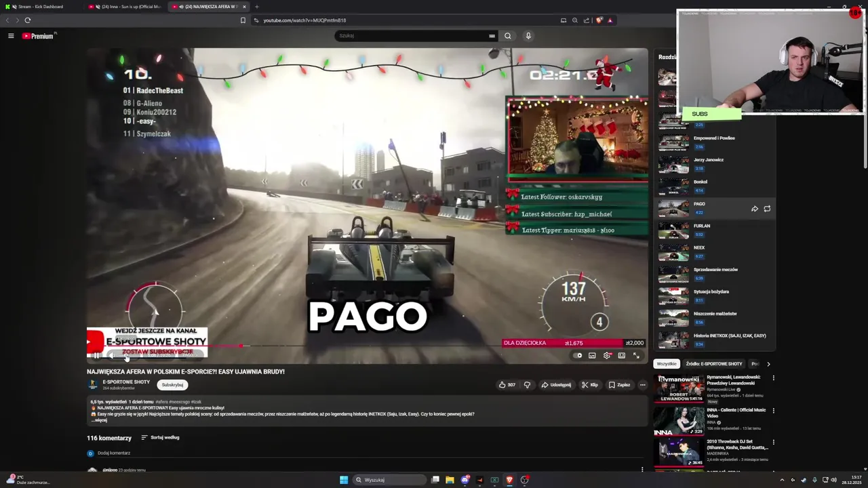This screenshot has height=488, width=868.
Task: Reload the page with browser refresh
Action: [28, 20]
